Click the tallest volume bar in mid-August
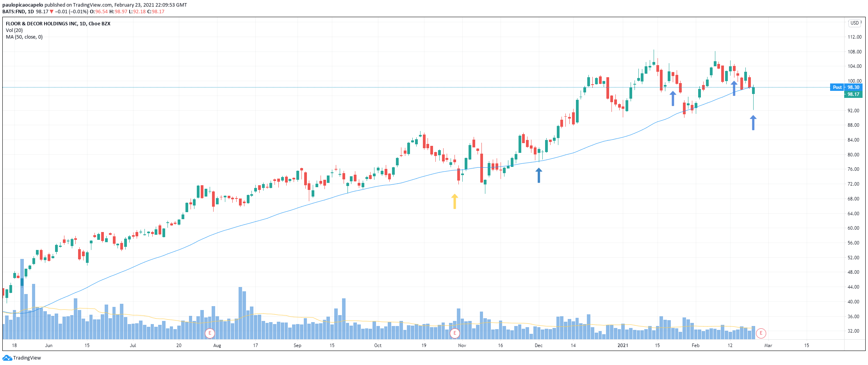 [241, 313]
